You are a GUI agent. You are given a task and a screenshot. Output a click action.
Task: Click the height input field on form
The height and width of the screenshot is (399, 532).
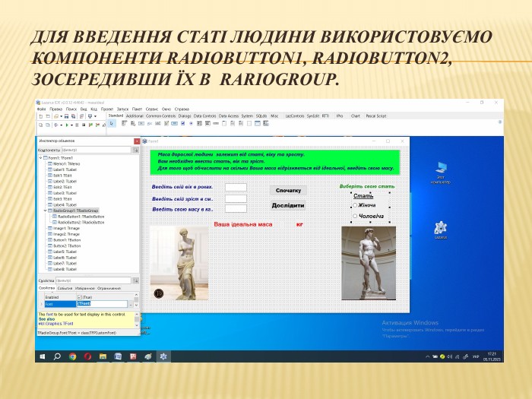pos(236,199)
